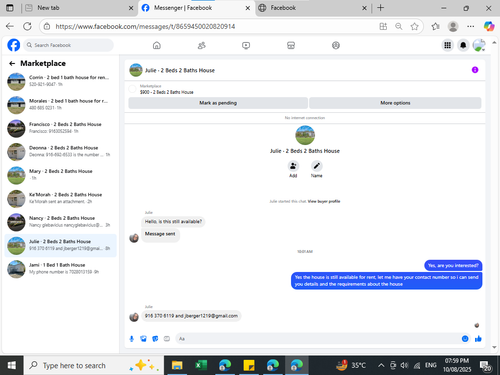Click the Add people icon
Screen dimensions: 500x375
(293, 166)
